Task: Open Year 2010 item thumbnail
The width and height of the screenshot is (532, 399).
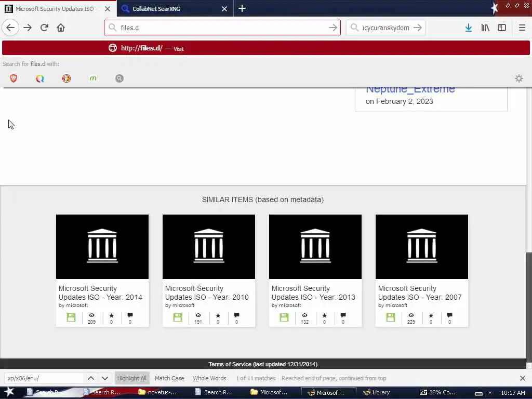Action: pos(209,247)
